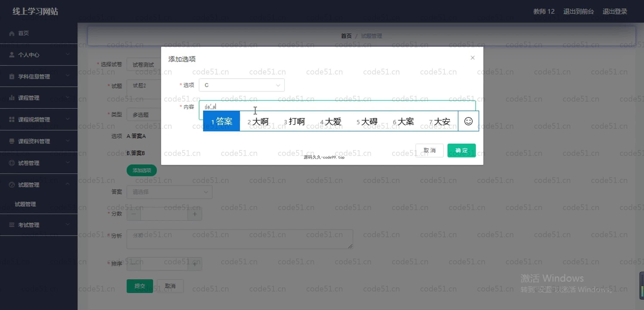The height and width of the screenshot is (310, 644).
Task: Click the circular icon beside 试卷管理
Action: tap(12, 163)
